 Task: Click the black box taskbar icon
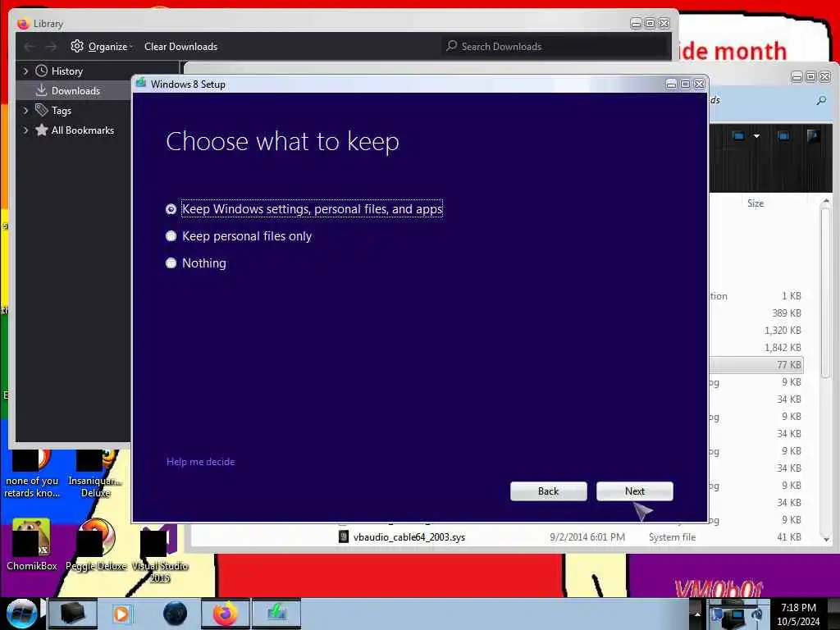[73, 614]
